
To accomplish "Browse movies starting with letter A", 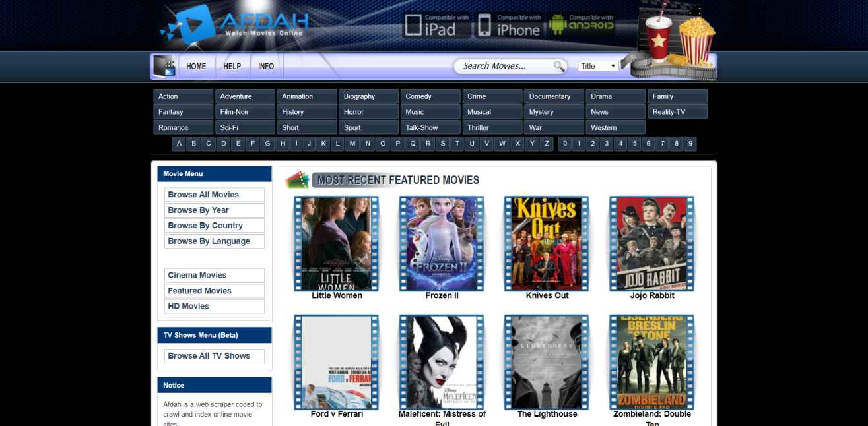I will pos(179,144).
